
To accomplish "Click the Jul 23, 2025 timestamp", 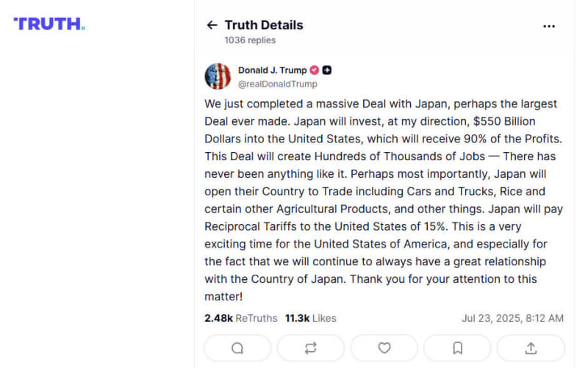I will coord(512,318).
